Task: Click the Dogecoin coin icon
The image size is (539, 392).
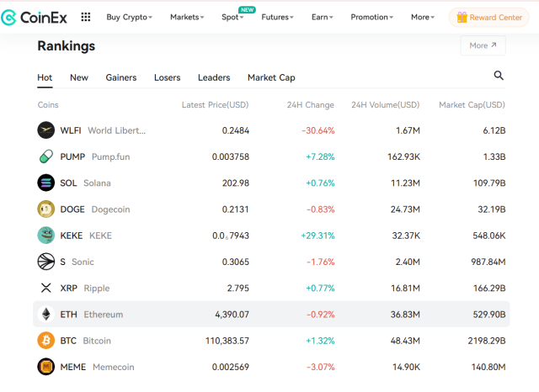Action: [46, 209]
